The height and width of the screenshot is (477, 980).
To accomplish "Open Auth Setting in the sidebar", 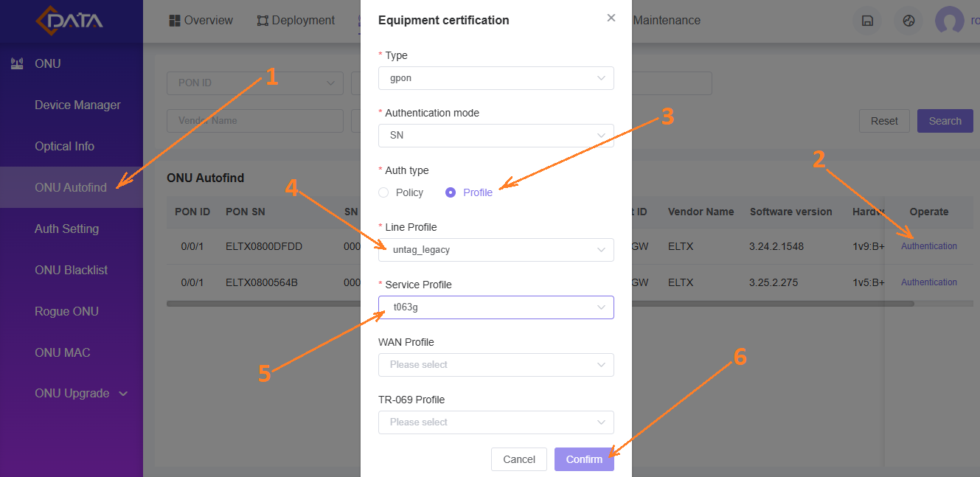I will pyautogui.click(x=66, y=229).
